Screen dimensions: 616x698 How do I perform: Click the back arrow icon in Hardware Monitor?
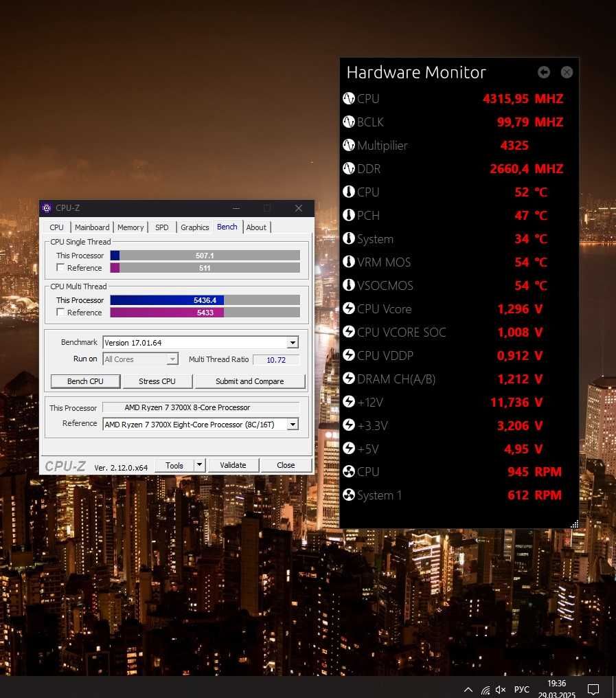click(543, 72)
